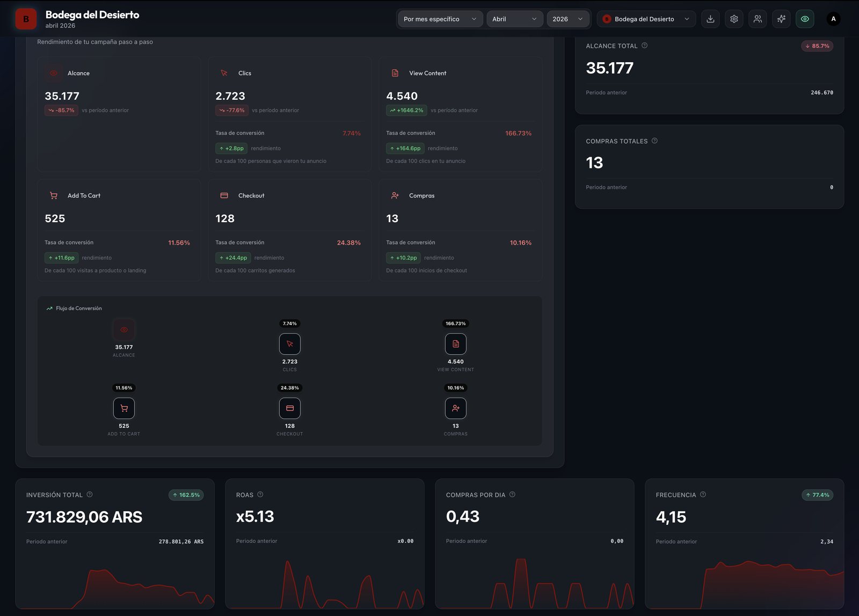The image size is (859, 616).
Task: Click the 7.74% pill in conversion flow
Action: (x=290, y=324)
